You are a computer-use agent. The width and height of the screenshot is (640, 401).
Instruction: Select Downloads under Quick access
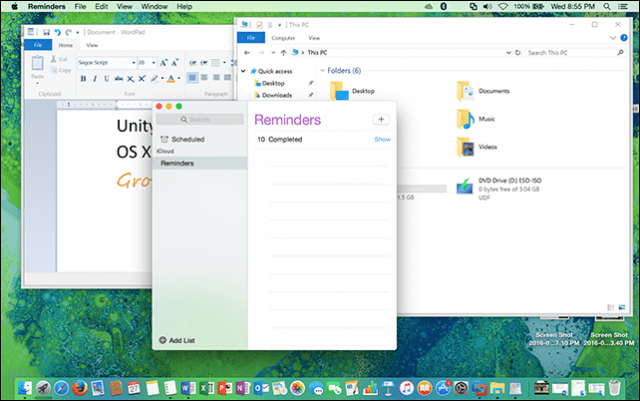pyautogui.click(x=277, y=95)
